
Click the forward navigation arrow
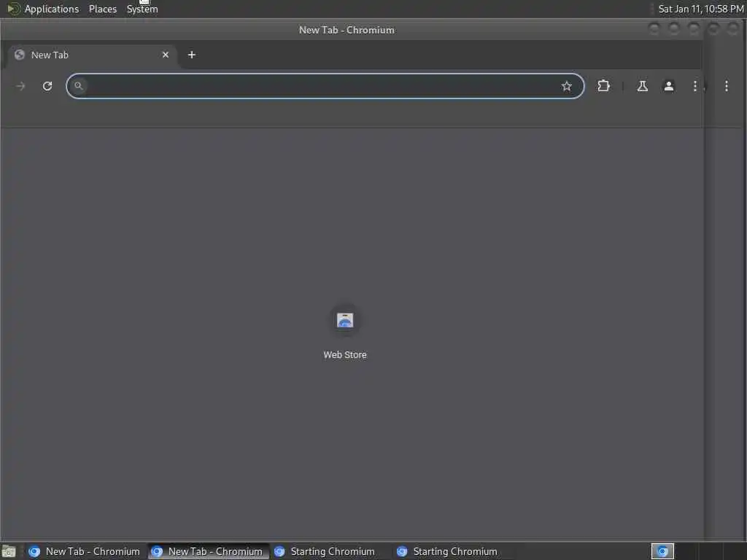click(20, 86)
